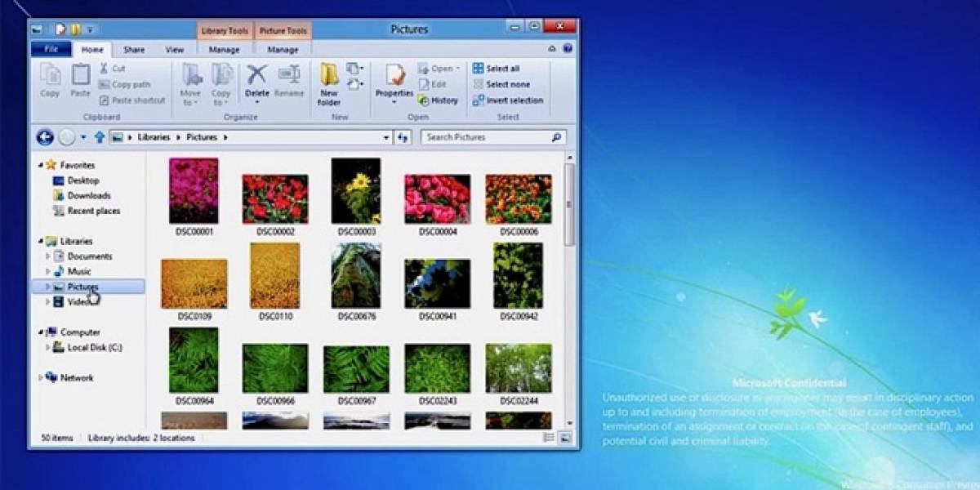
Task: Open the dropdown arrow below Delete
Action: tap(257, 102)
